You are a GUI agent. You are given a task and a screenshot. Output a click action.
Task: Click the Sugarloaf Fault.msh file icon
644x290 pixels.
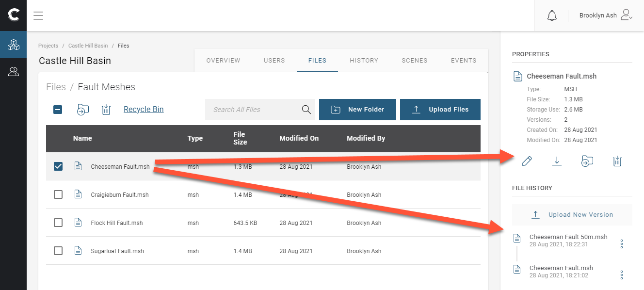click(x=78, y=251)
